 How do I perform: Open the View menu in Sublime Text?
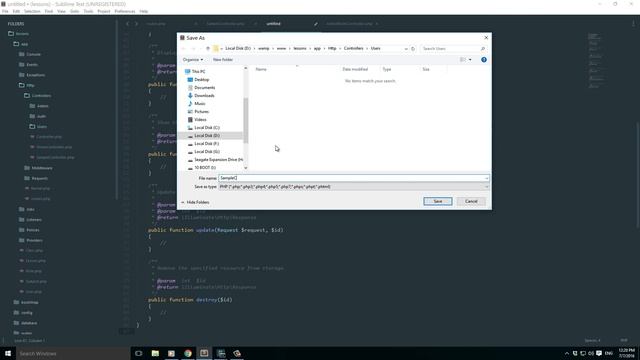tap(61, 11)
